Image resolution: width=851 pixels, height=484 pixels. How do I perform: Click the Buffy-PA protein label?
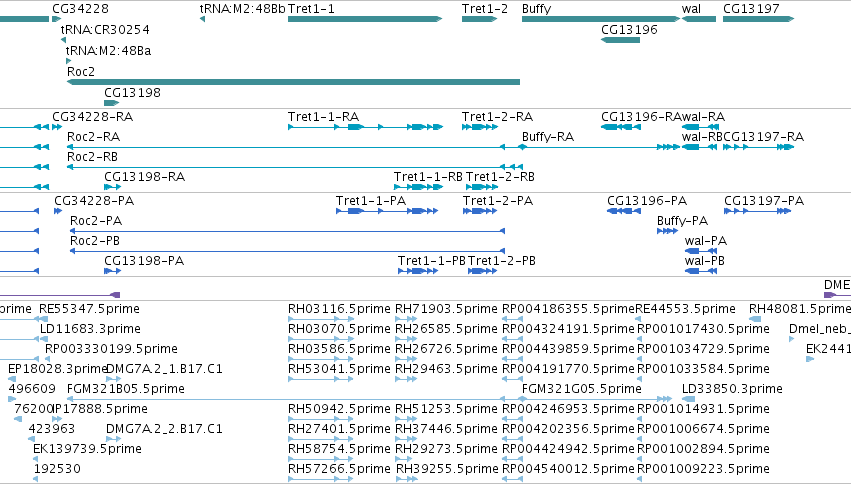click(x=682, y=221)
